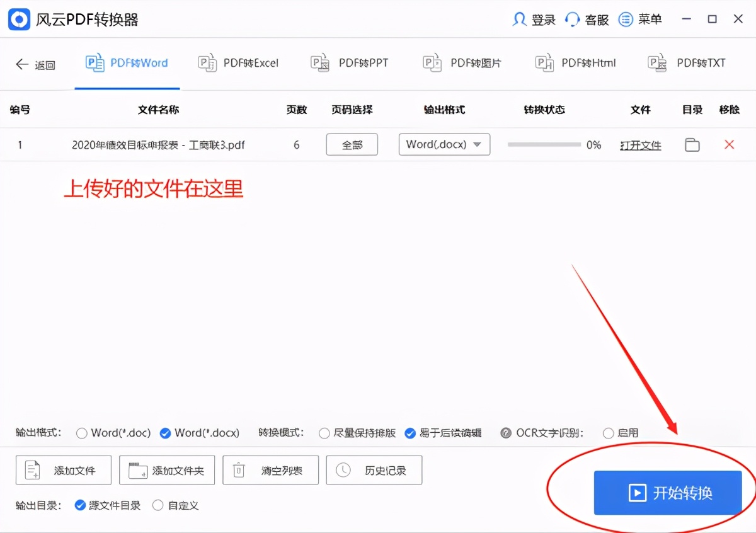Select the Word(*.doc) output format radio
The height and width of the screenshot is (533, 756).
[82, 433]
